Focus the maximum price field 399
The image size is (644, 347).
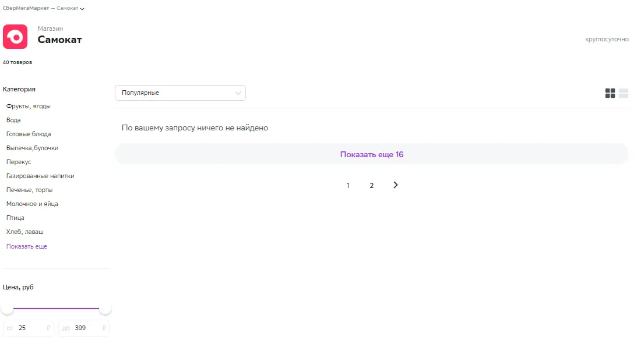click(x=84, y=328)
